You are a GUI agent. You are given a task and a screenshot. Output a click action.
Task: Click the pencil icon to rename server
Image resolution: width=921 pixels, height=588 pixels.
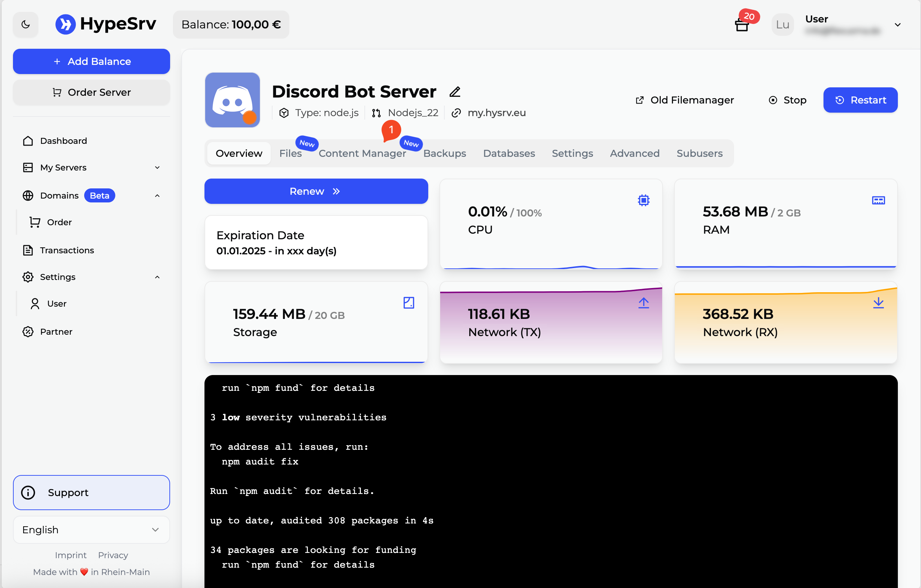pyautogui.click(x=455, y=92)
